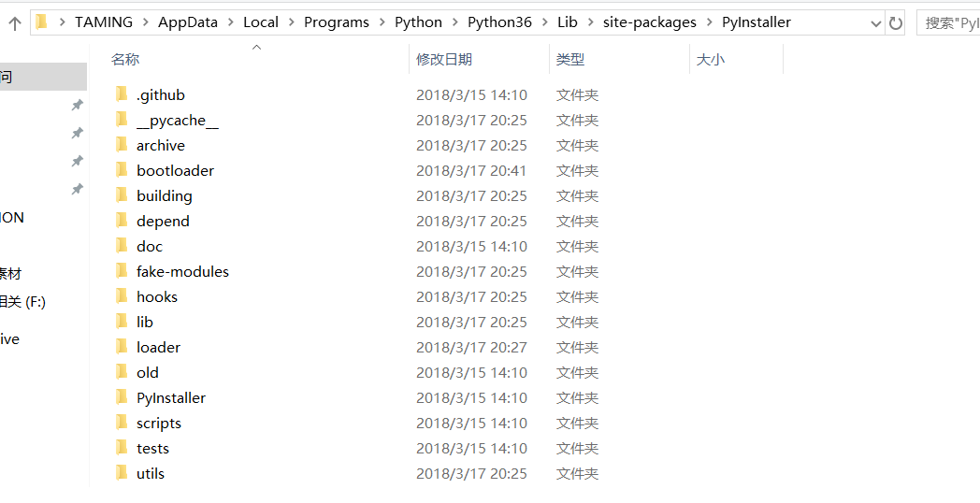Open chevron dropdown after site-packages breadcrumb
The width and height of the screenshot is (980, 503).
pos(710,23)
